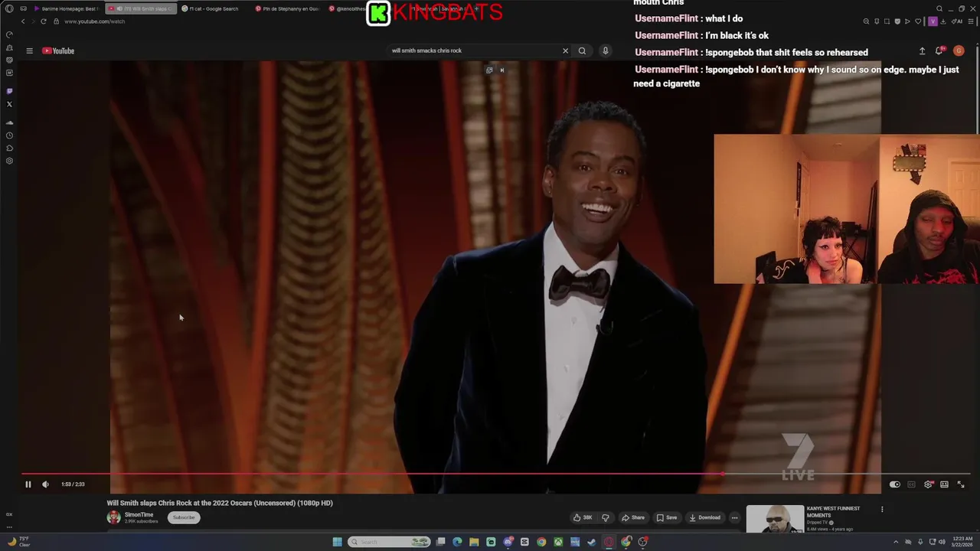Toggle the autoplay switch in player

(x=894, y=484)
